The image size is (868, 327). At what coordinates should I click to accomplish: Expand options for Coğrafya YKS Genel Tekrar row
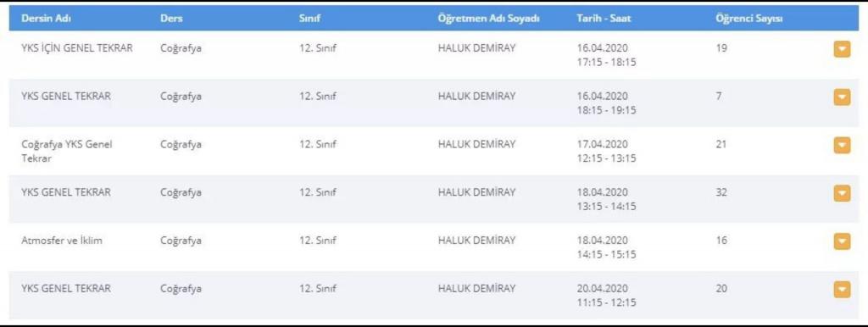(x=842, y=146)
